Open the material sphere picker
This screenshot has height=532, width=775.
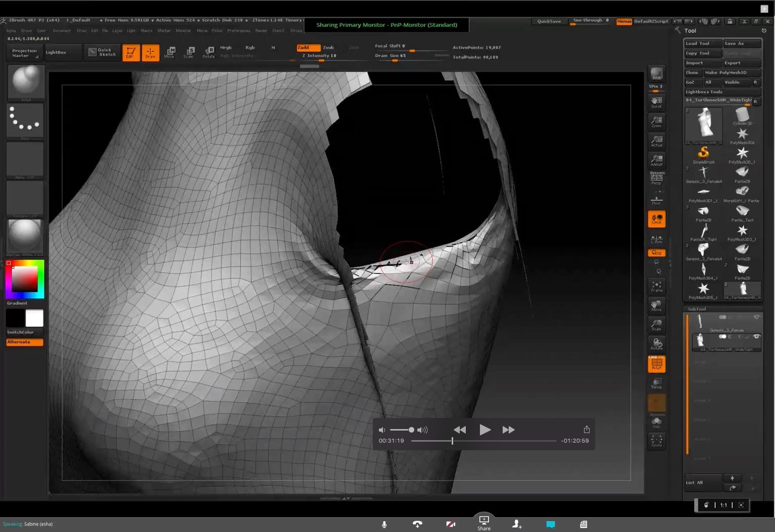click(x=25, y=237)
